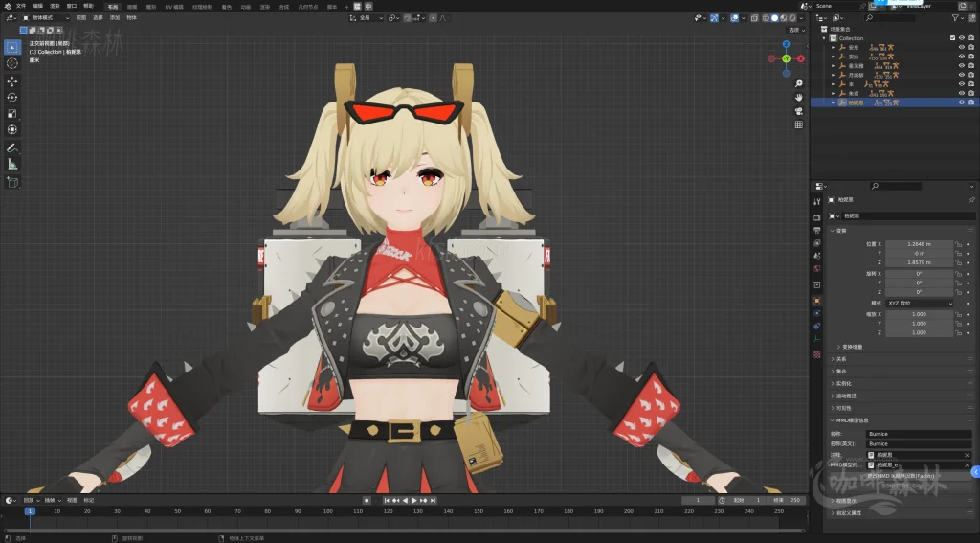Click the viewport zoom magnifier icon
The height and width of the screenshot is (543, 980).
(799, 84)
